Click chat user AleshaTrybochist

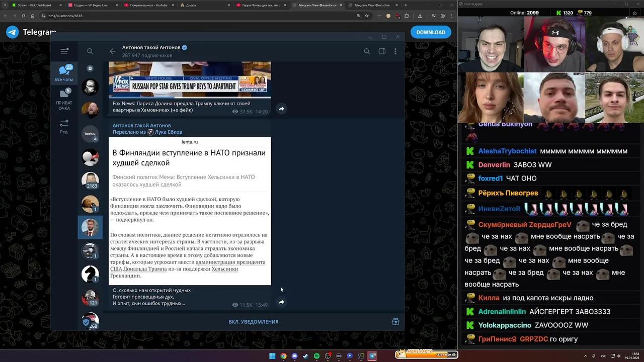(x=507, y=151)
